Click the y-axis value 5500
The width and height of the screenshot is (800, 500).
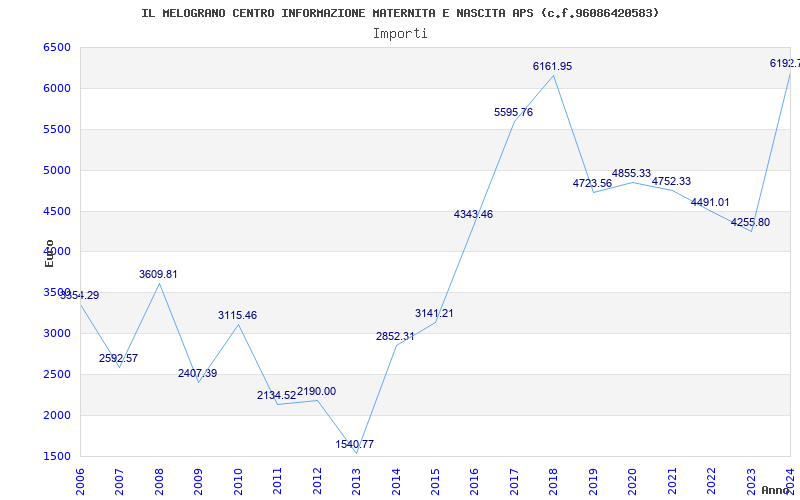pos(57,129)
